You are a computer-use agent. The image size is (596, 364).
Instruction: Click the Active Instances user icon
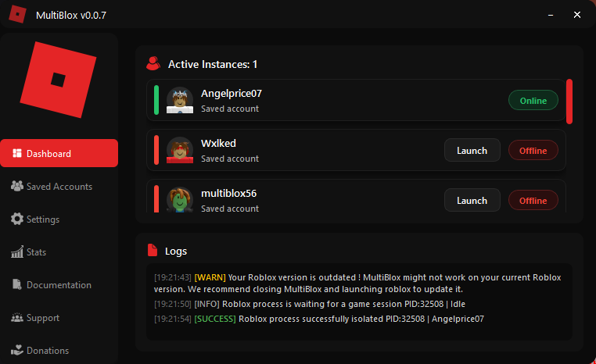(x=153, y=63)
